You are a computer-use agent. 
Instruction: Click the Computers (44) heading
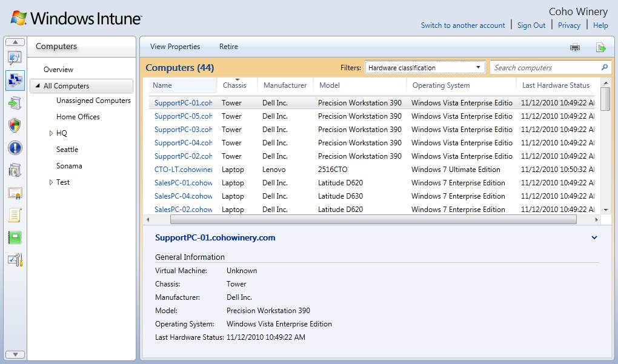(x=180, y=68)
